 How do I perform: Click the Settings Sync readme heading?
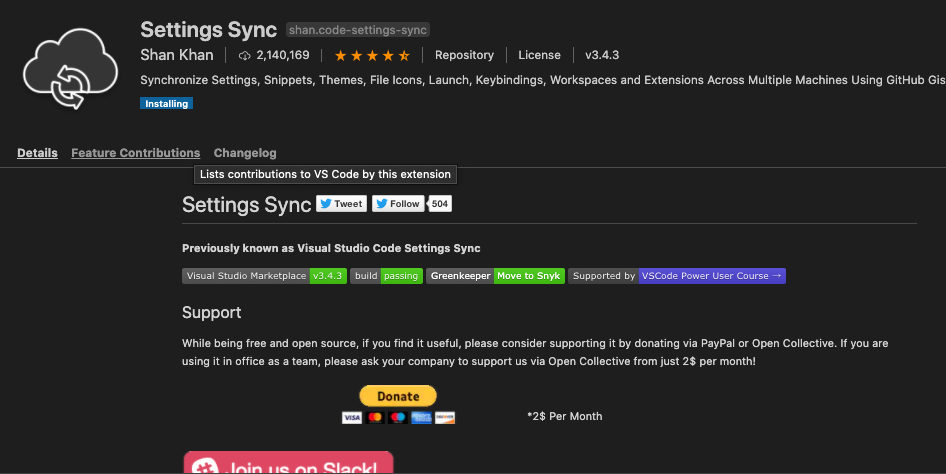[x=247, y=204]
